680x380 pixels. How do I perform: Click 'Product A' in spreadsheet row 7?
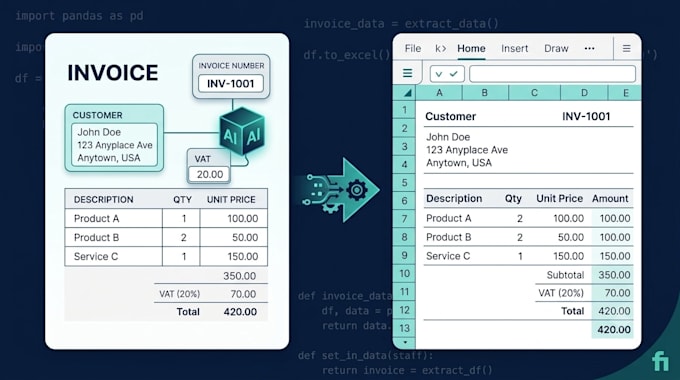point(448,218)
